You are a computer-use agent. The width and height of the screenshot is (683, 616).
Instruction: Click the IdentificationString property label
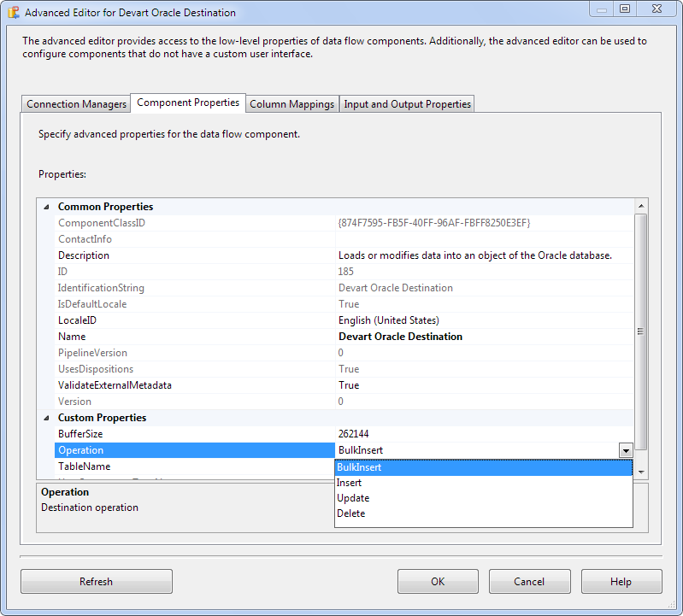pyautogui.click(x=101, y=288)
